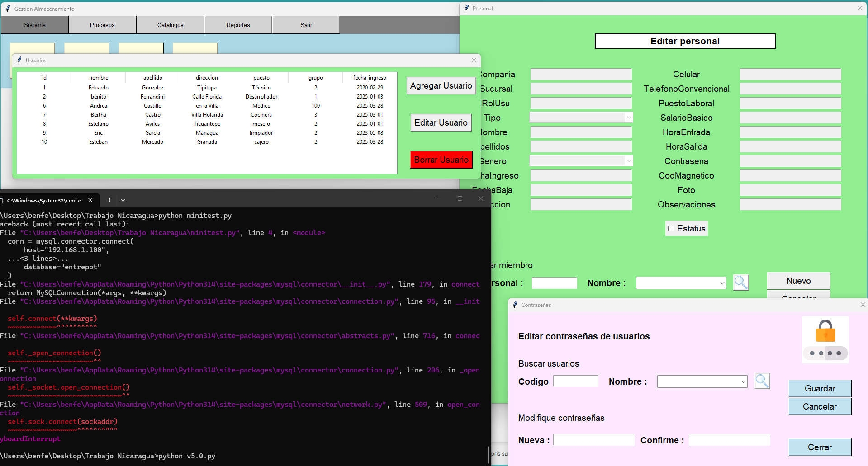This screenshot has height=466, width=868.
Task: Click the red Borrar Usuario button
Action: point(441,160)
